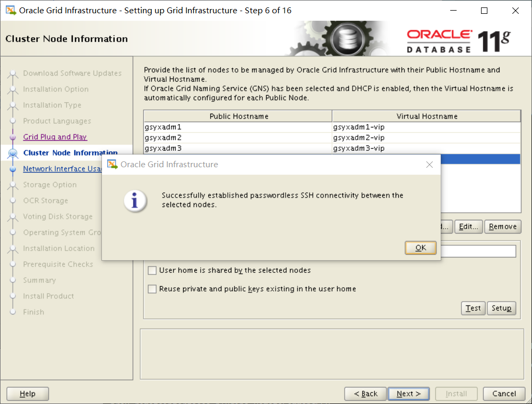
Task: Click the input field above checkboxes
Action: [x=478, y=251]
